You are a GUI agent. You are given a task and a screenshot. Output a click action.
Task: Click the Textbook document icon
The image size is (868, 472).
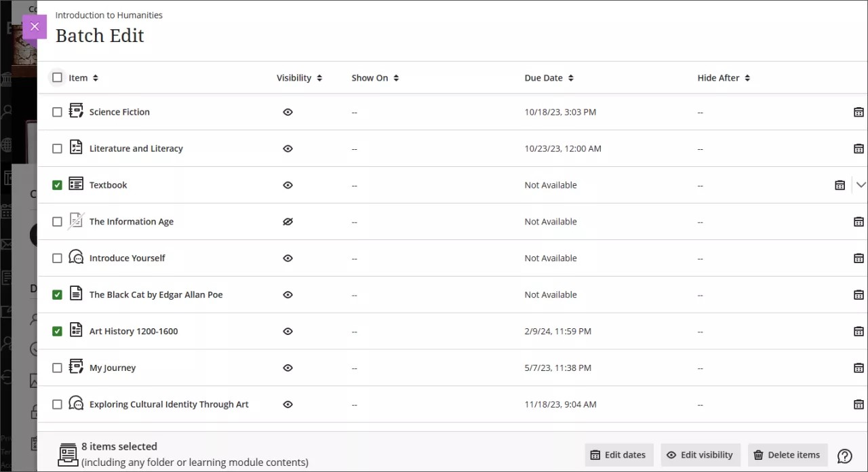76,184
